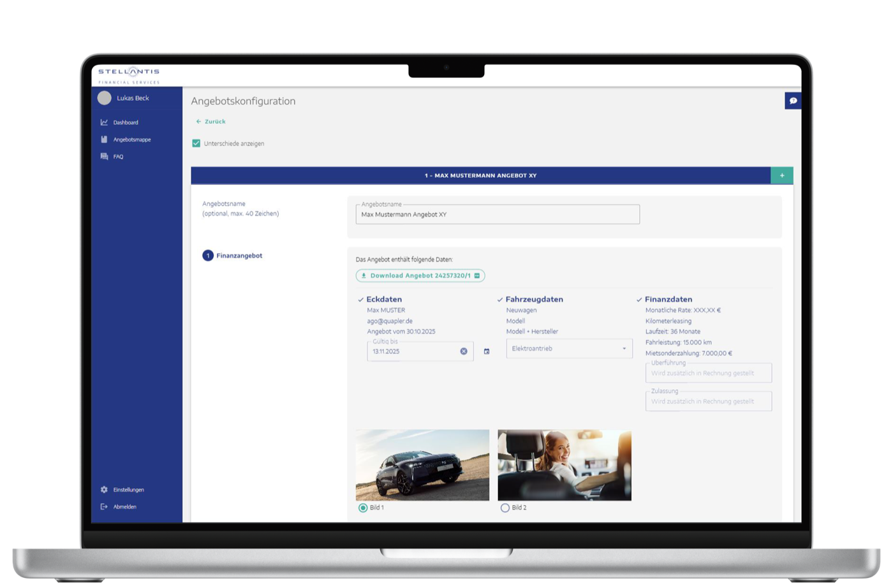The width and height of the screenshot is (893, 588).
Task: Select the car image thumbnail Bild 1
Action: pyautogui.click(x=422, y=465)
